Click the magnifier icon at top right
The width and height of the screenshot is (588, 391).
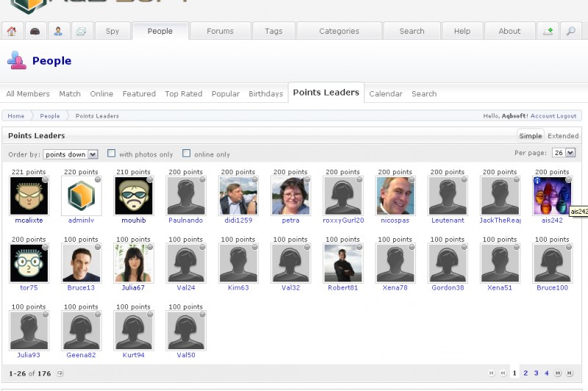click(570, 31)
